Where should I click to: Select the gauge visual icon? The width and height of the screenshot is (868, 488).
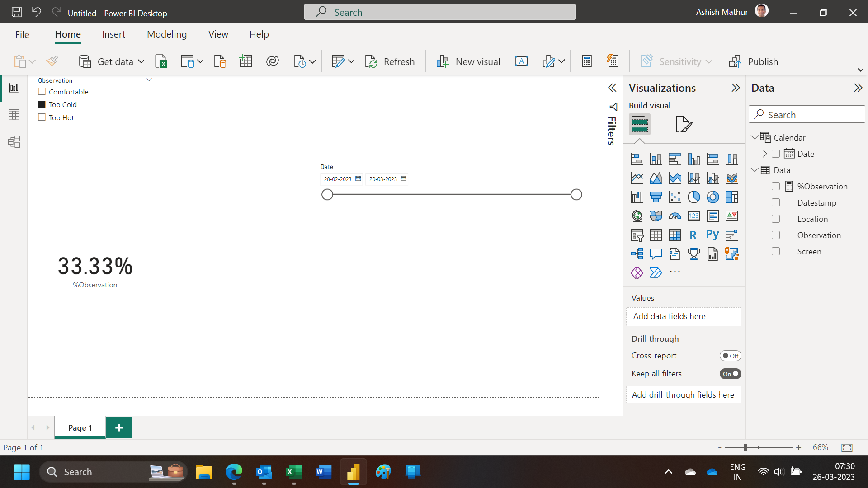click(675, 216)
